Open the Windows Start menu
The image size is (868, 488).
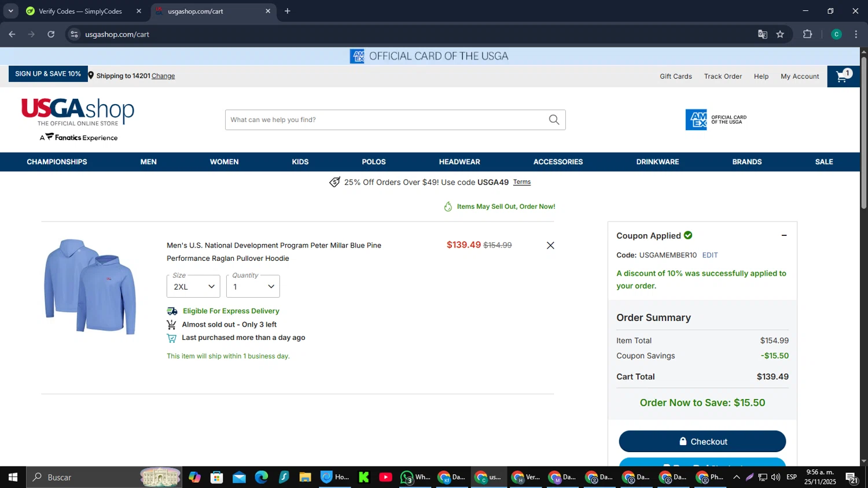point(13,477)
